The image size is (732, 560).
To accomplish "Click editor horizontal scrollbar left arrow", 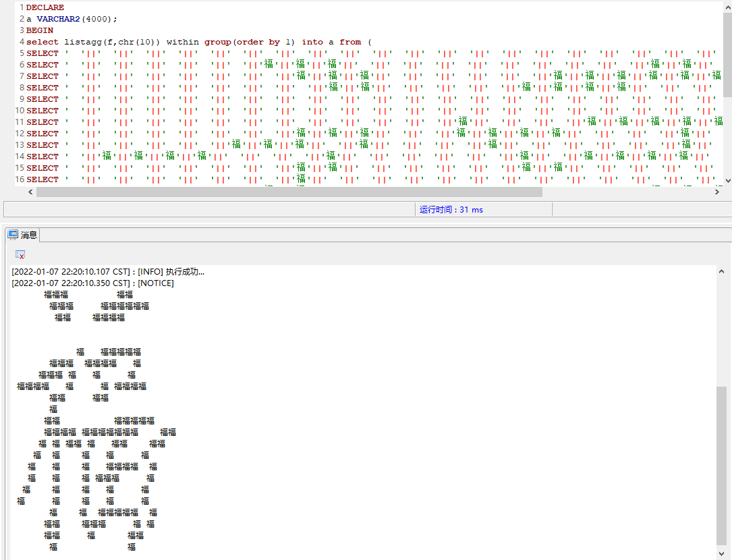I will click(31, 192).
